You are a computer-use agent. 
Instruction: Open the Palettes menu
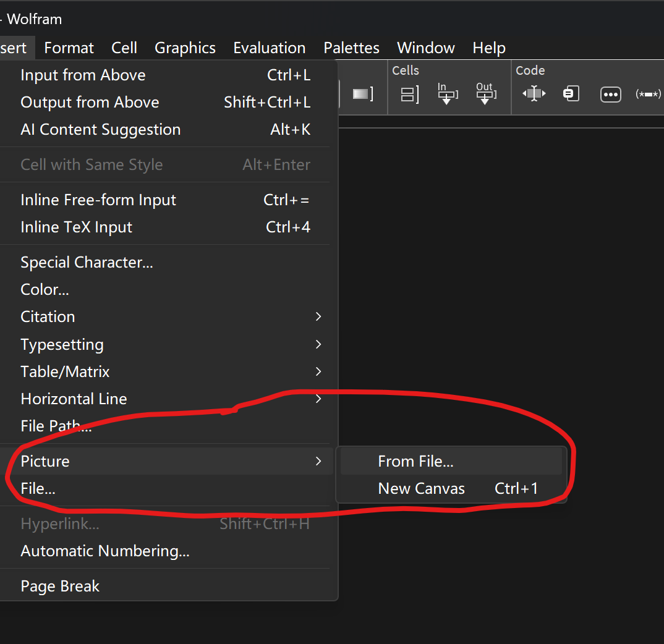[351, 48]
